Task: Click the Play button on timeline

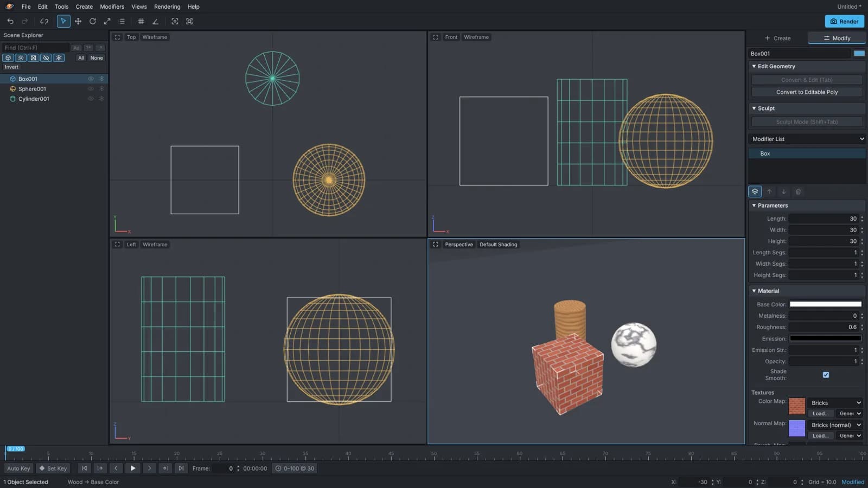Action: (133, 468)
